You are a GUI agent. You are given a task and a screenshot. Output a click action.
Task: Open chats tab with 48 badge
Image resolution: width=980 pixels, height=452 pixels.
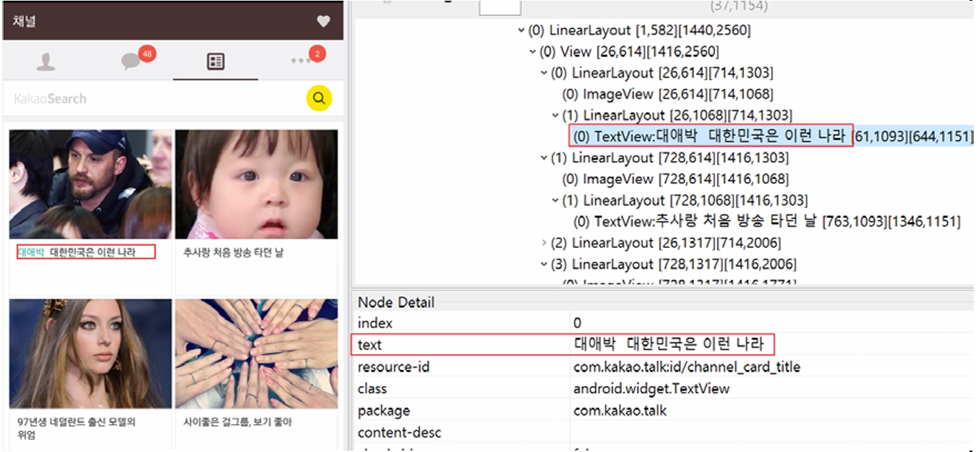click(130, 62)
